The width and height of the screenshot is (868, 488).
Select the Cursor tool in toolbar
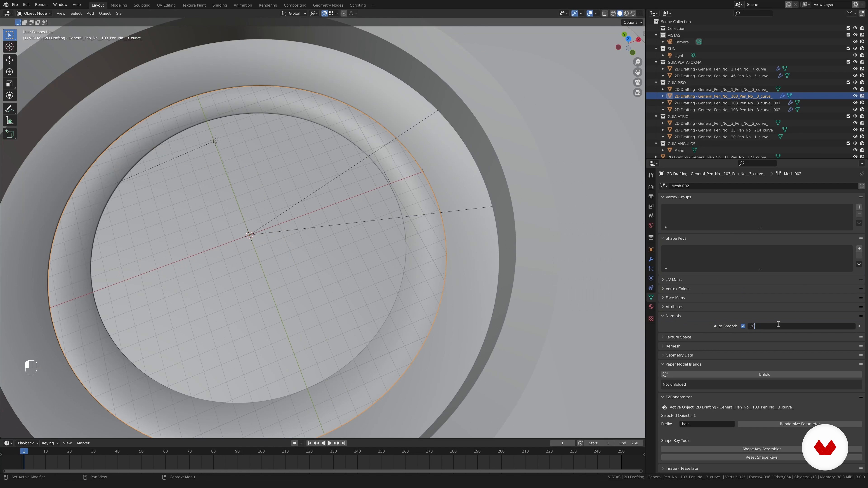[x=9, y=47]
